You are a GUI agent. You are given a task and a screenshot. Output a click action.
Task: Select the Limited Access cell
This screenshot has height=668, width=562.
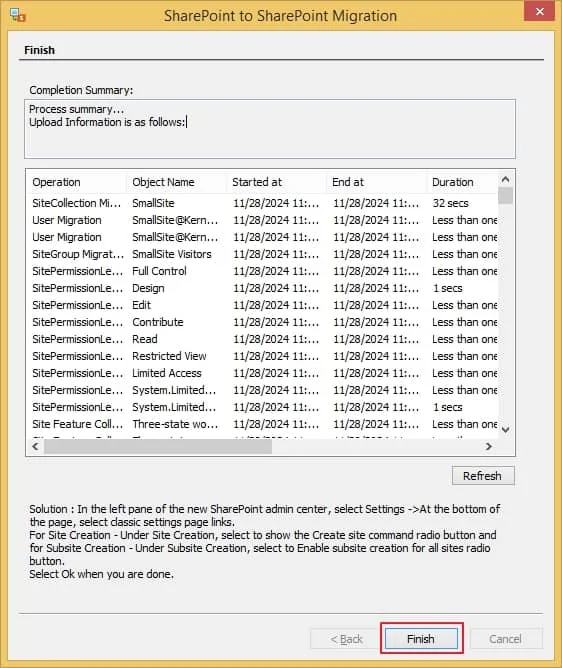coord(167,373)
